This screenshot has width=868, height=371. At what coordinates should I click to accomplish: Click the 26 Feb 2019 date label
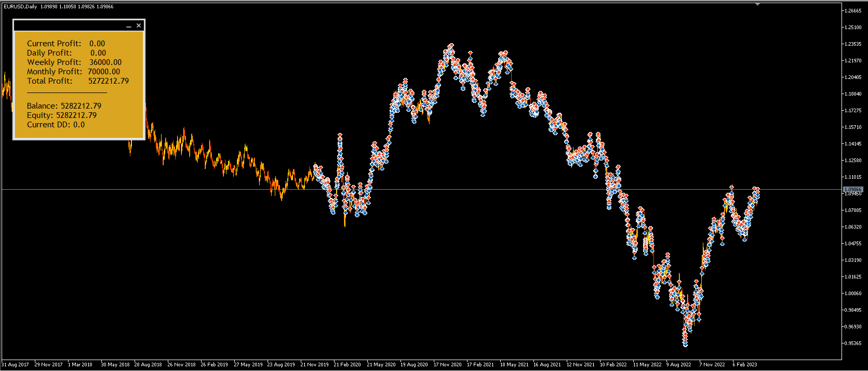pyautogui.click(x=214, y=365)
